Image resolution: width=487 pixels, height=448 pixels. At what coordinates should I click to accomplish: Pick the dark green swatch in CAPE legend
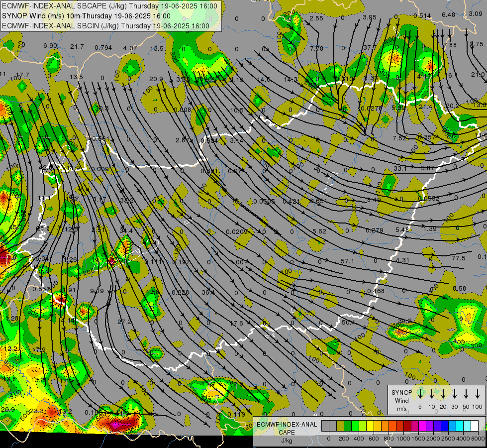(348, 426)
